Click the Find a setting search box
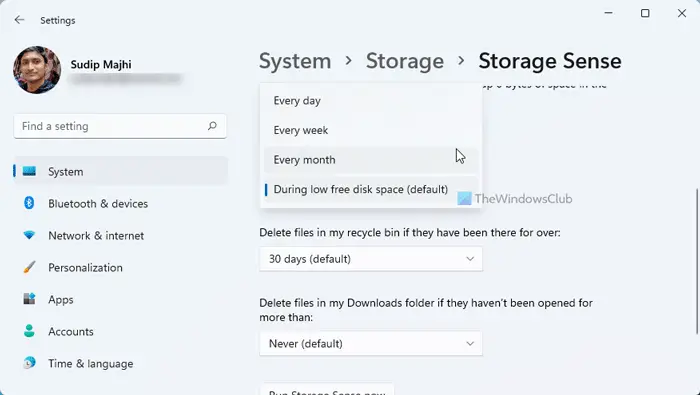The width and height of the screenshot is (700, 395). [x=120, y=126]
